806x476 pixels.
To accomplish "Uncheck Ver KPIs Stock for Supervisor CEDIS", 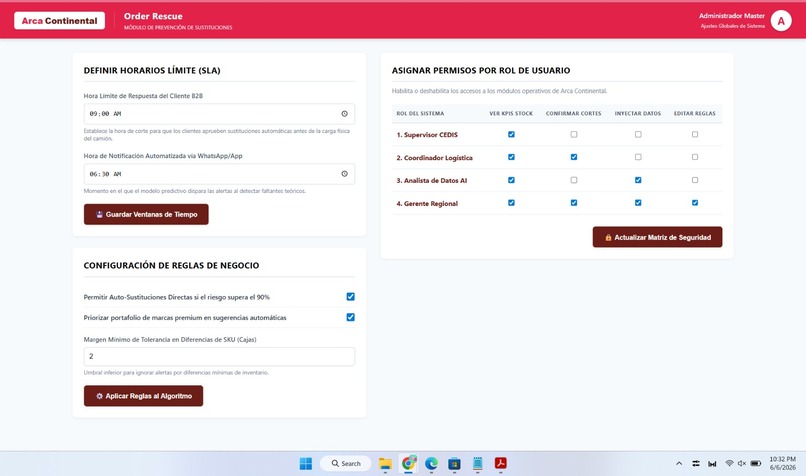I will point(511,134).
